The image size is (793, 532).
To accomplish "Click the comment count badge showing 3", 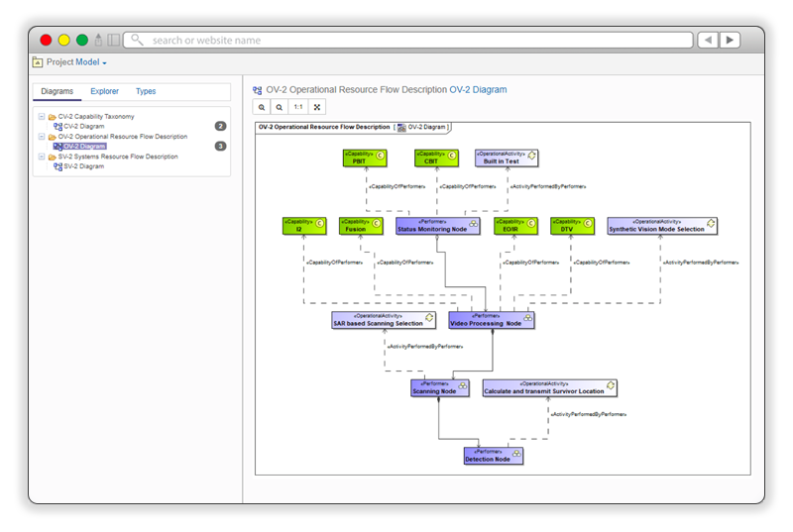I will pyautogui.click(x=220, y=147).
